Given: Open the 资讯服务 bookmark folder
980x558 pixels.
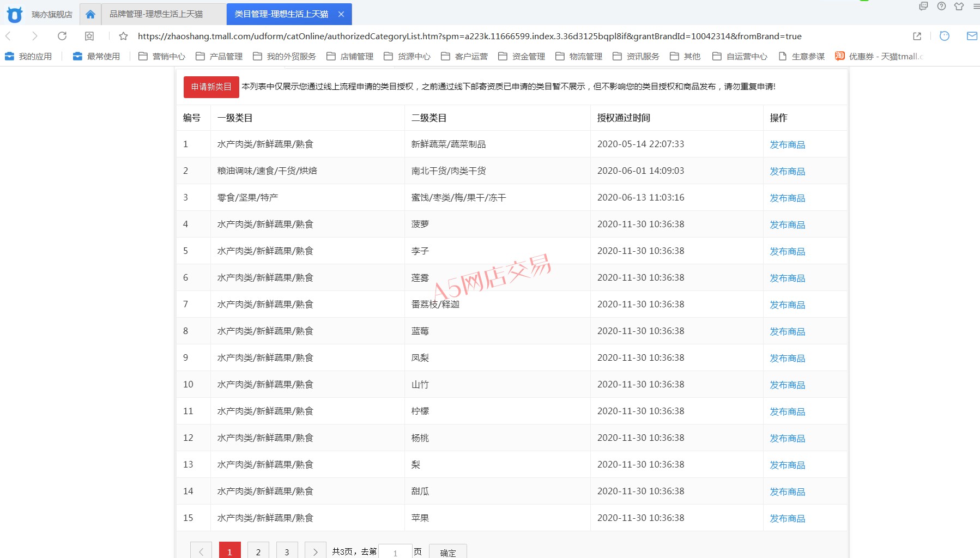Looking at the screenshot, I should click(x=636, y=56).
